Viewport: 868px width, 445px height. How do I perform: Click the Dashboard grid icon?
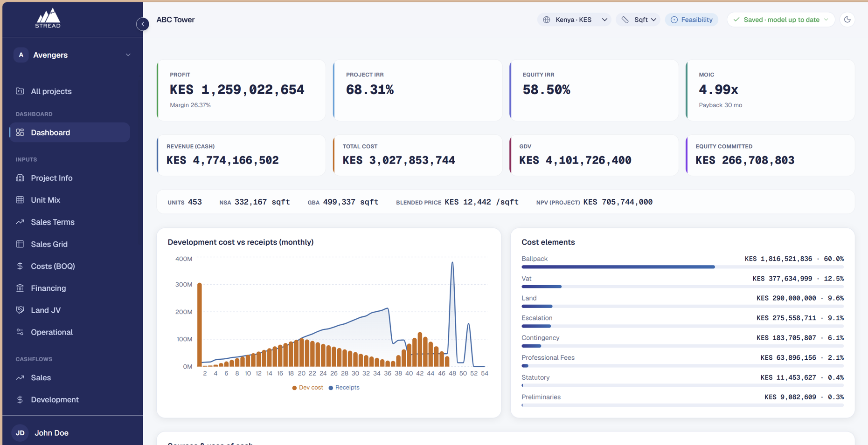[20, 132]
